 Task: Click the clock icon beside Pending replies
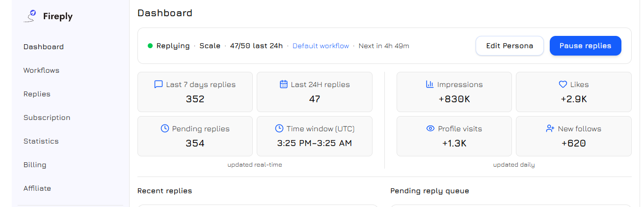tap(165, 129)
